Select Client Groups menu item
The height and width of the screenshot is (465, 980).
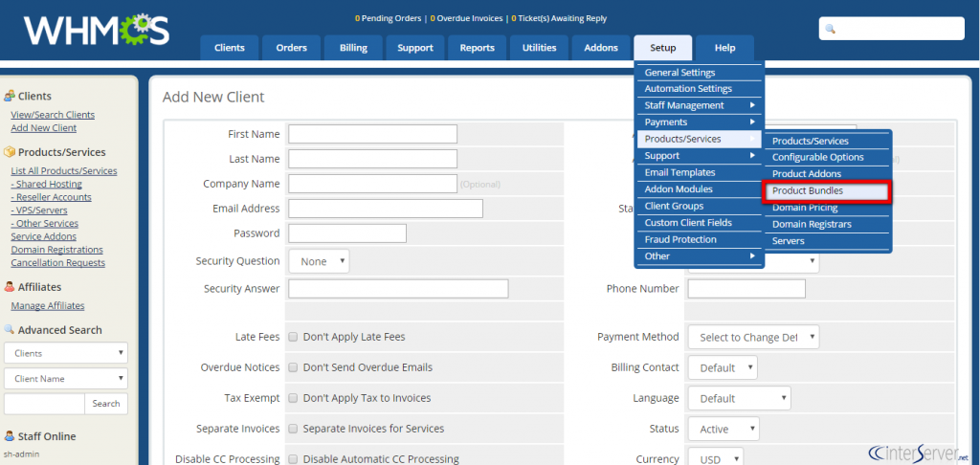click(700, 207)
